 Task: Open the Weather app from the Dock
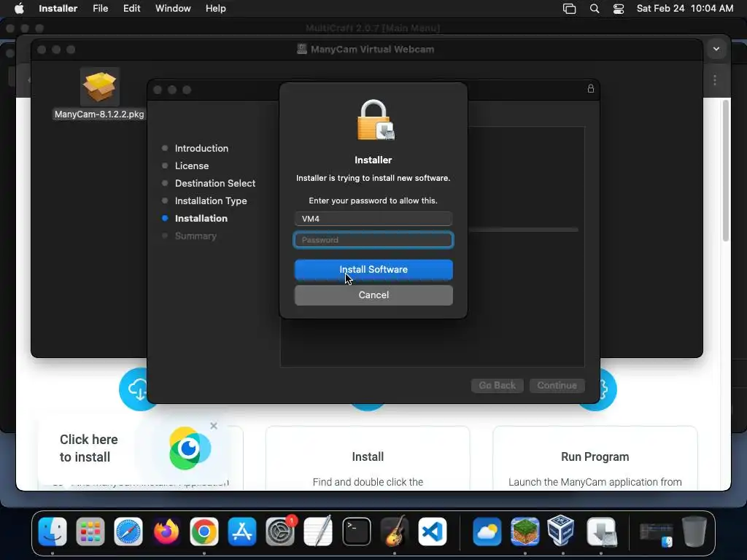point(487,532)
